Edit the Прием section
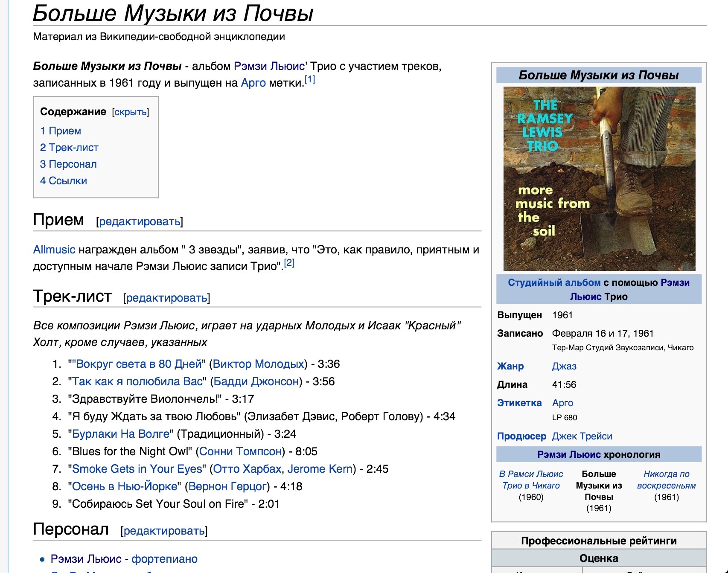The image size is (728, 573). [139, 221]
